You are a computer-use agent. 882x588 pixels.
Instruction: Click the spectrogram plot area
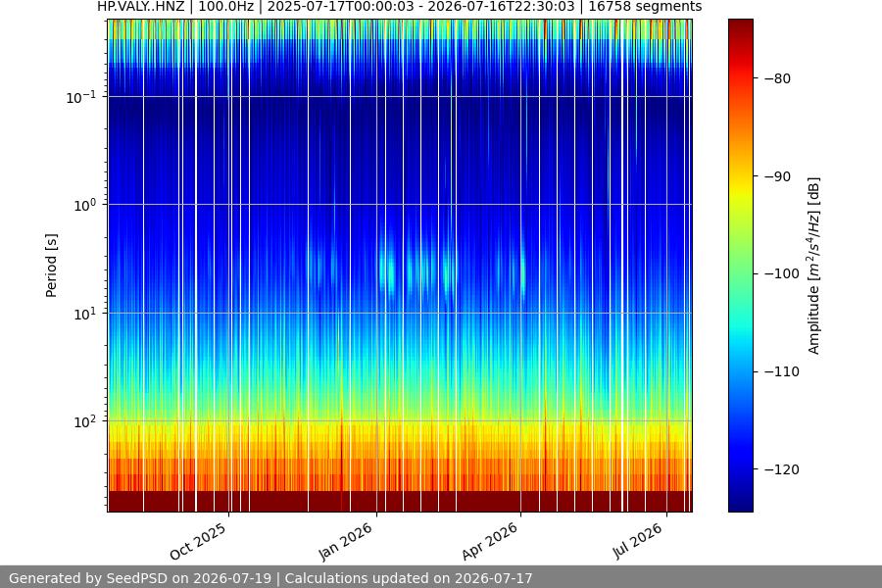pos(400,266)
